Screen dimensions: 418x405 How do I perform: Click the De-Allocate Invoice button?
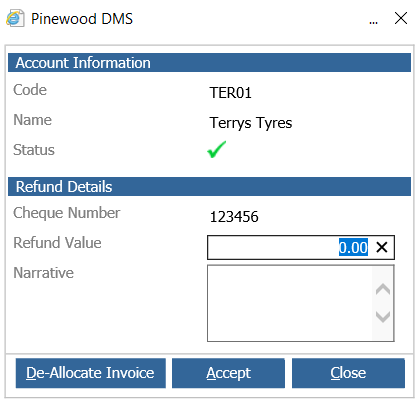(x=91, y=373)
